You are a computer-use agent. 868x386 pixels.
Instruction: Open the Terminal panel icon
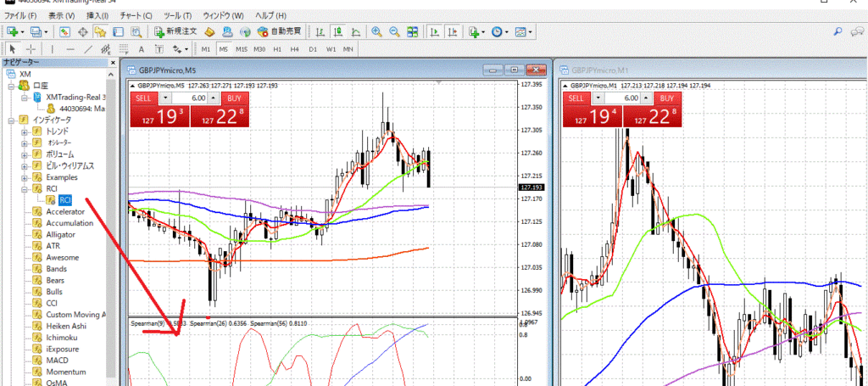tap(118, 32)
